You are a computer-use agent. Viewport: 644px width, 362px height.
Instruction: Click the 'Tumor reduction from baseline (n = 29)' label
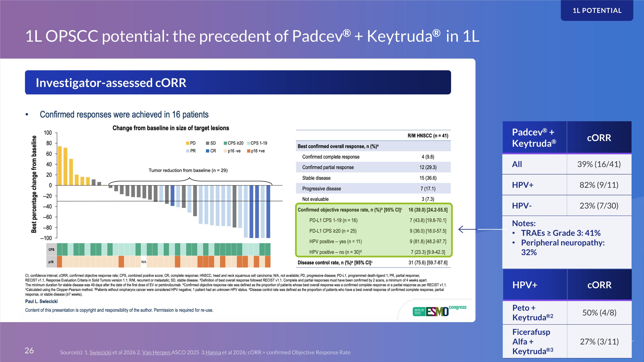(x=188, y=170)
